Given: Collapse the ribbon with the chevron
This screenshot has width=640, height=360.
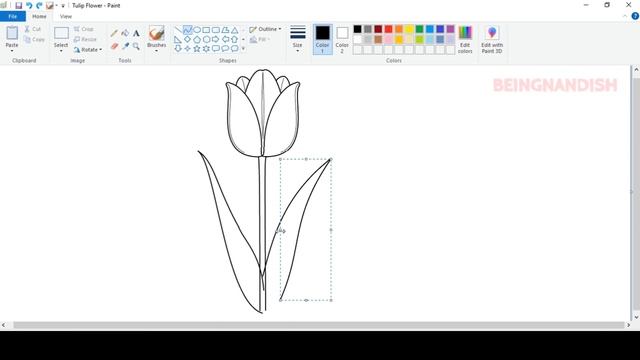Looking at the screenshot, I should pos(625,16).
